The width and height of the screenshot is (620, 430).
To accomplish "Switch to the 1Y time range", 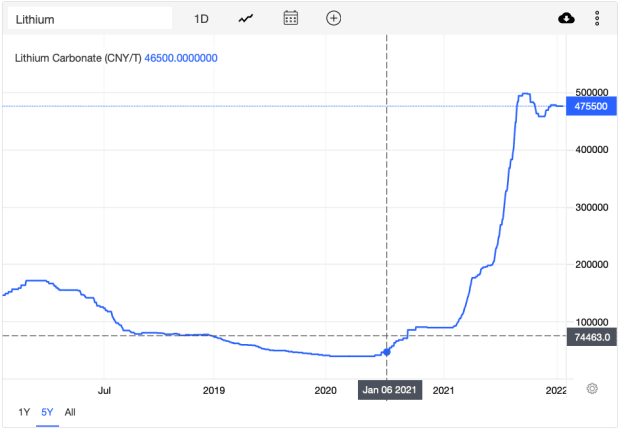I will [x=24, y=412].
